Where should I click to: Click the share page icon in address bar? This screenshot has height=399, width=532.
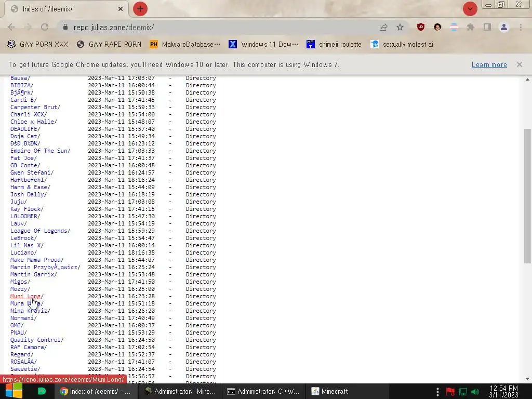pos(383,27)
